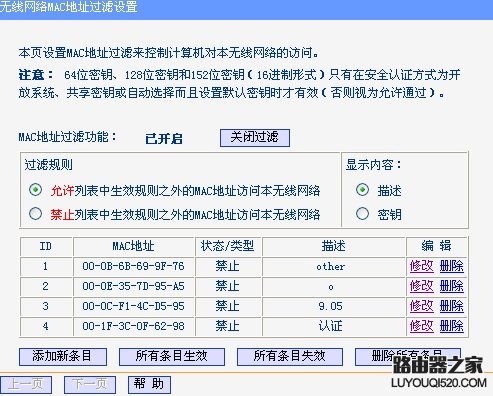Click the description cell '9.05'
This screenshot has height=396, width=493.
(334, 306)
